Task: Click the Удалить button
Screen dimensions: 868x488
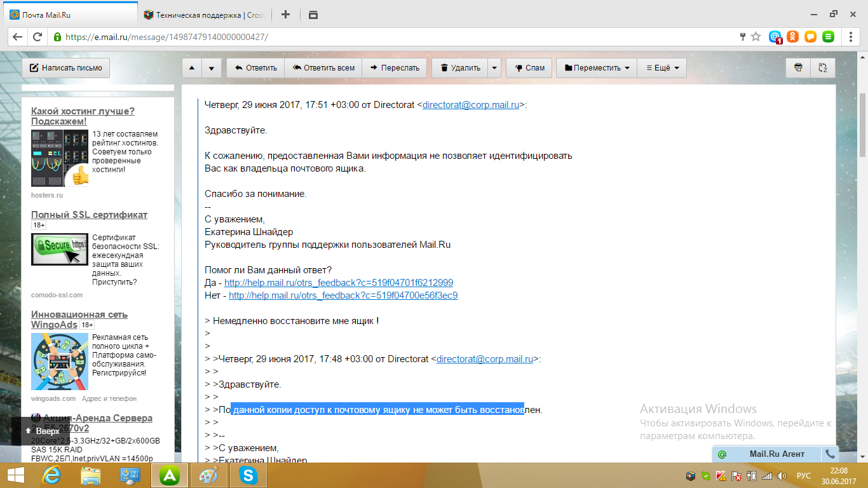Action: (460, 68)
